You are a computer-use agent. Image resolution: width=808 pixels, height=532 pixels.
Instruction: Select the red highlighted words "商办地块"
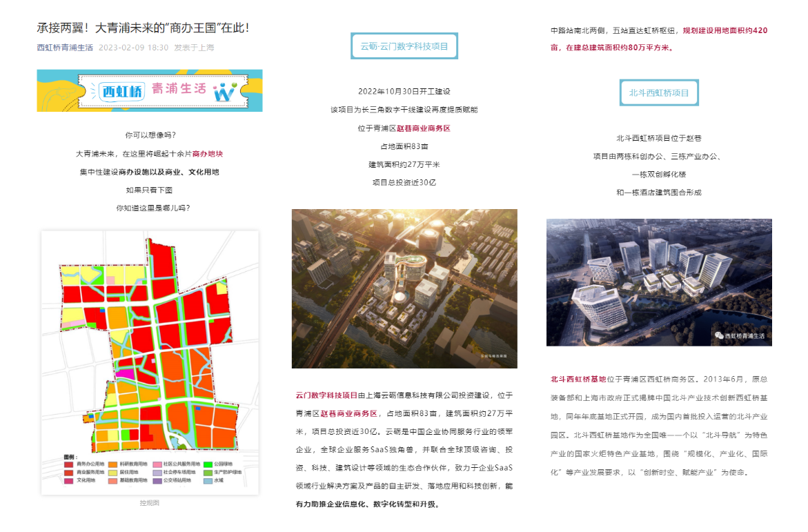[x=208, y=154]
